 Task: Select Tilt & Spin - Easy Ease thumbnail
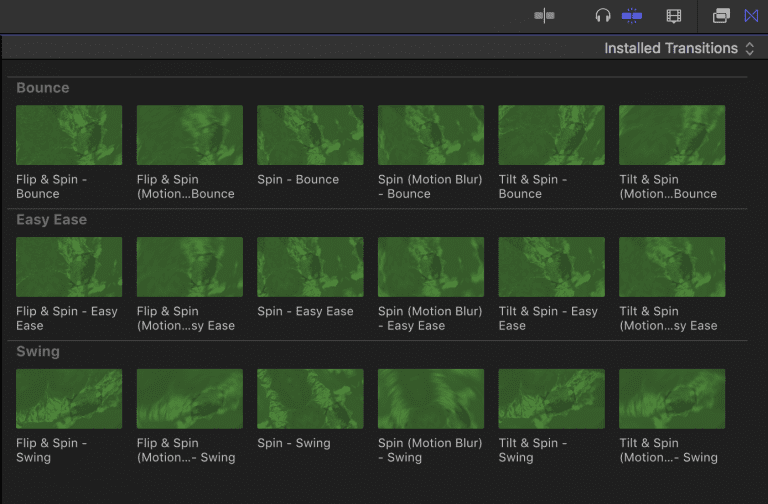click(552, 267)
